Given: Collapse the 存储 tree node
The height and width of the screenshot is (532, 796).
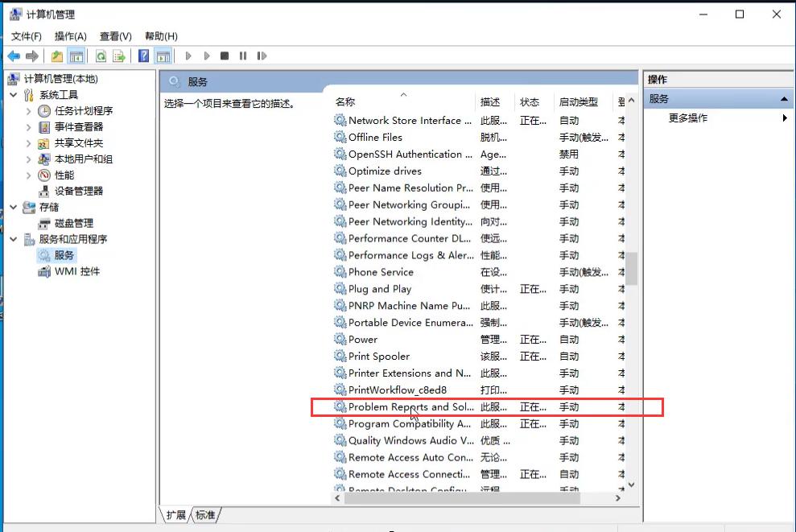Looking at the screenshot, I should point(14,207).
